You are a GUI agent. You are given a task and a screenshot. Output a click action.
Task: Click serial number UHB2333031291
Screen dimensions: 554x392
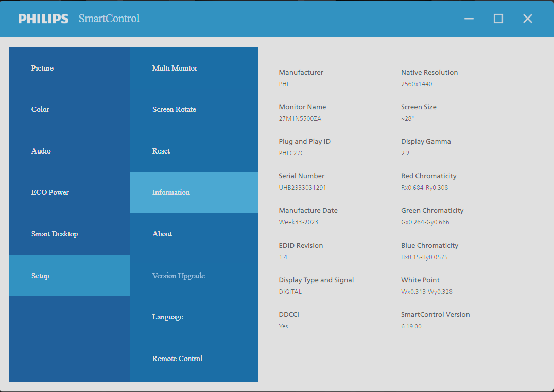tap(302, 188)
